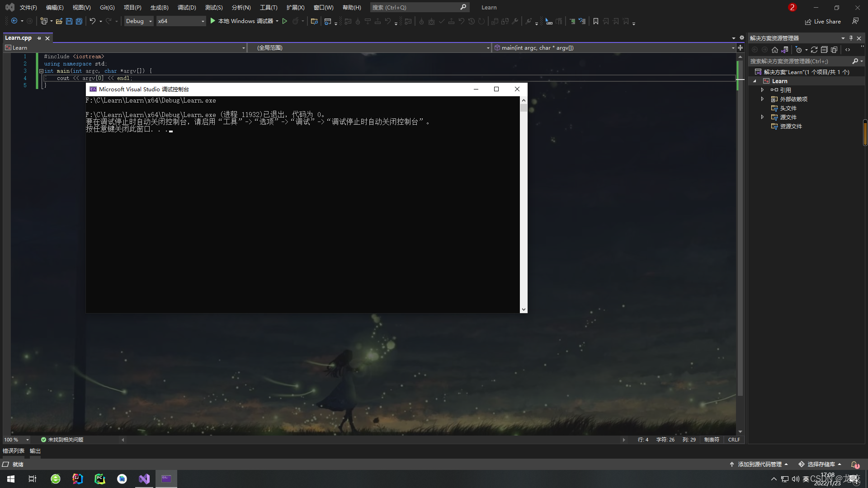868x488 pixels.
Task: Click the debug console vertical scrollbar down arrow
Action: [x=524, y=310]
